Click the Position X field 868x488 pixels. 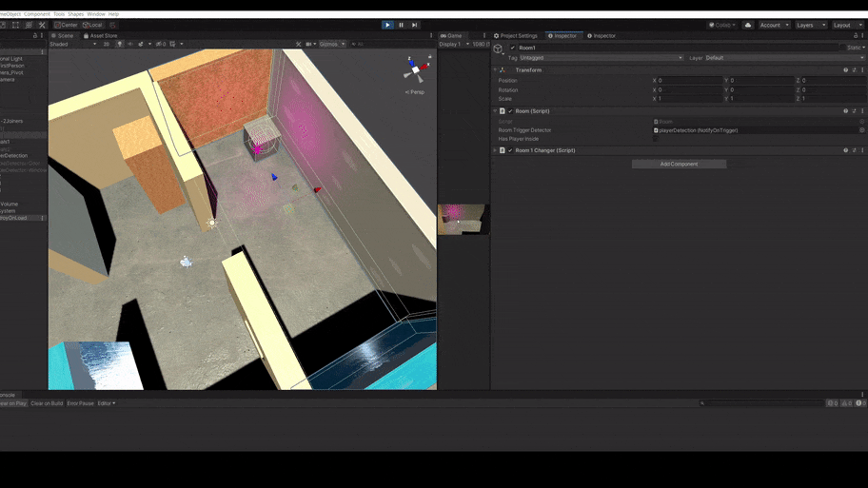click(690, 80)
